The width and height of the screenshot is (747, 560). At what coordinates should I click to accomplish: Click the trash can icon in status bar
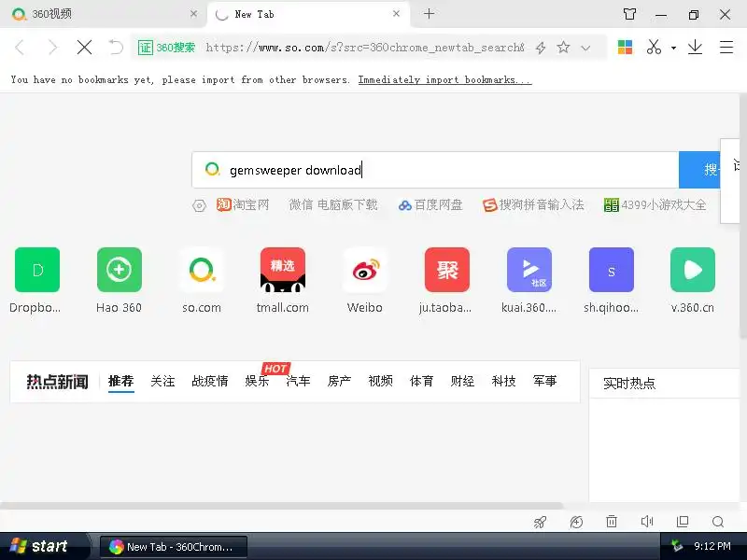pos(612,522)
